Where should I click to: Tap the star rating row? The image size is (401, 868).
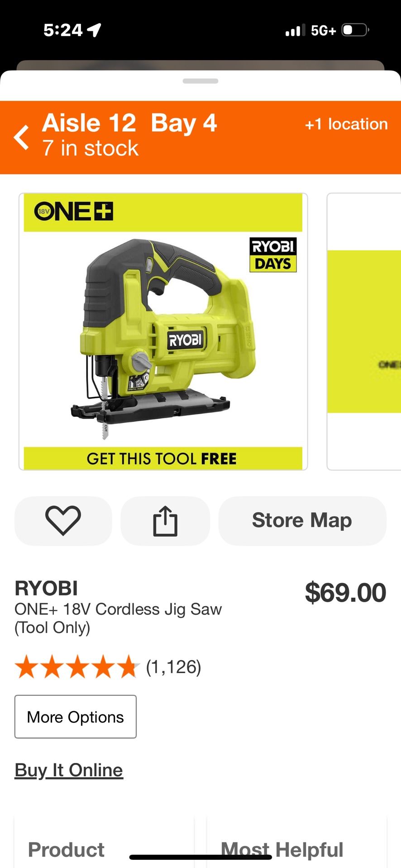77,667
